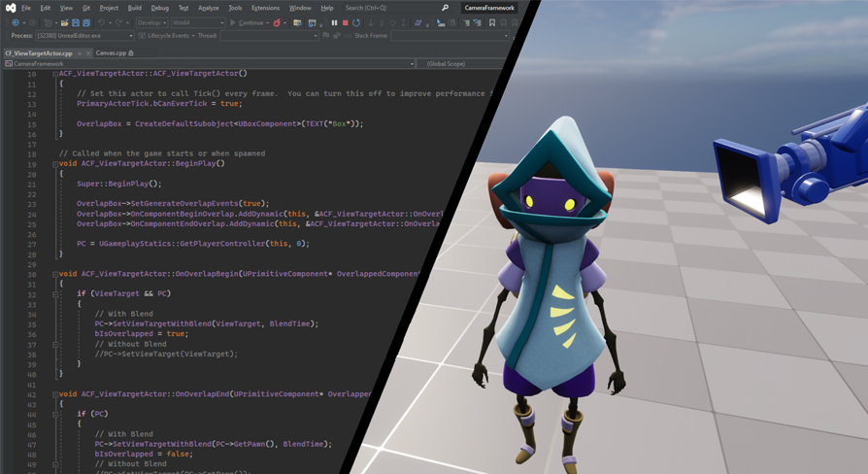
Task: Click the Toggle Bookmark icon
Action: [x=492, y=22]
